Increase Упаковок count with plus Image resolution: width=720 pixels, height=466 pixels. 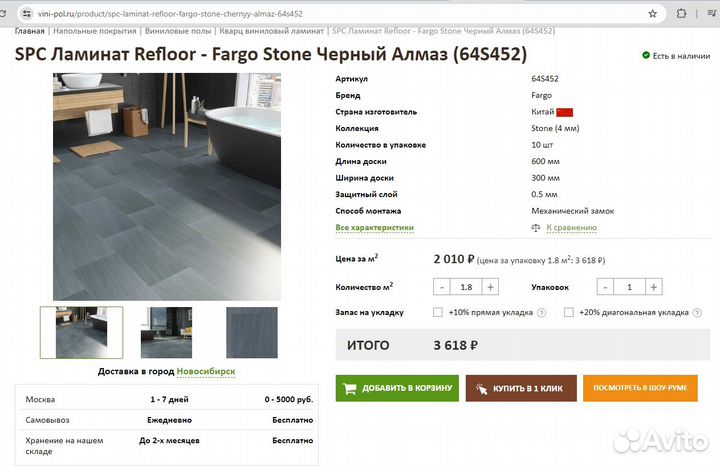[654, 287]
